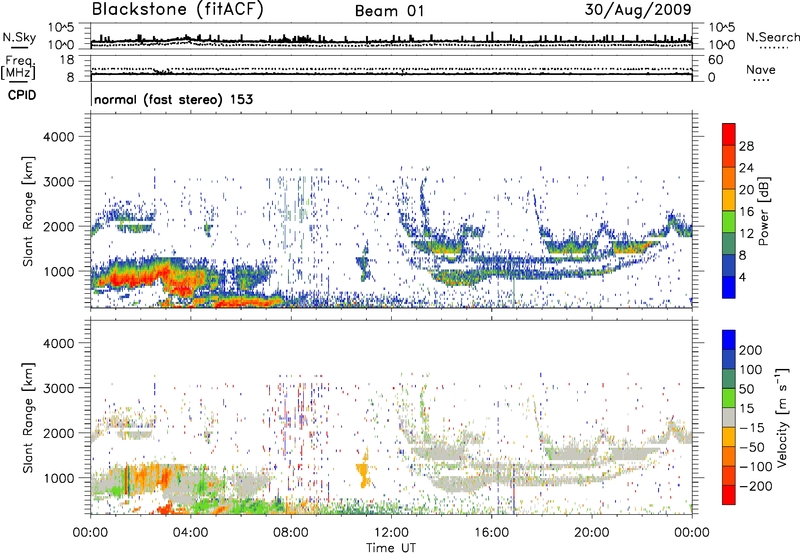The width and height of the screenshot is (800, 554).
Task: Click the '60' tick right of frequency panel
Action: pos(716,60)
